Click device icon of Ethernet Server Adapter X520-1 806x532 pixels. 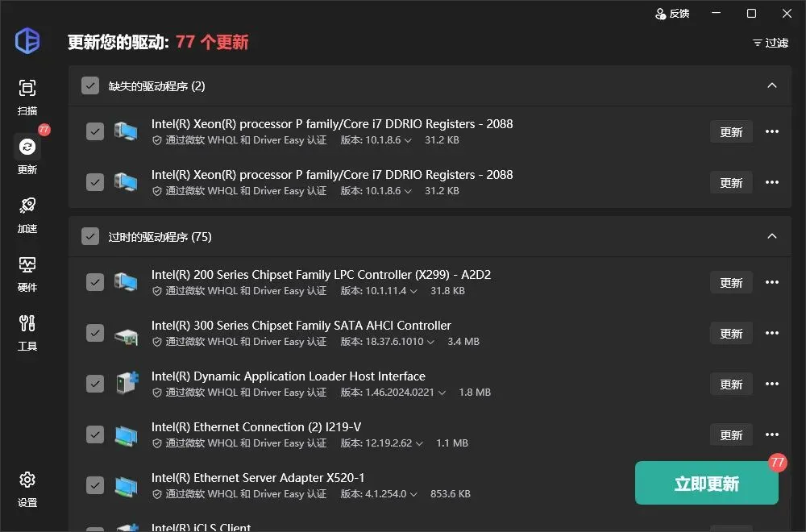(x=126, y=487)
